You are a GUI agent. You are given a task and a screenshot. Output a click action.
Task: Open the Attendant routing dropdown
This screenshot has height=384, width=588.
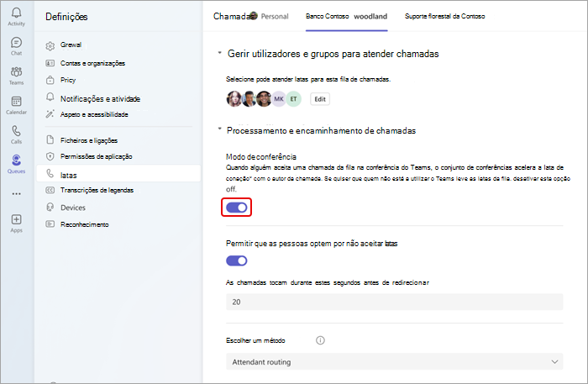395,361
